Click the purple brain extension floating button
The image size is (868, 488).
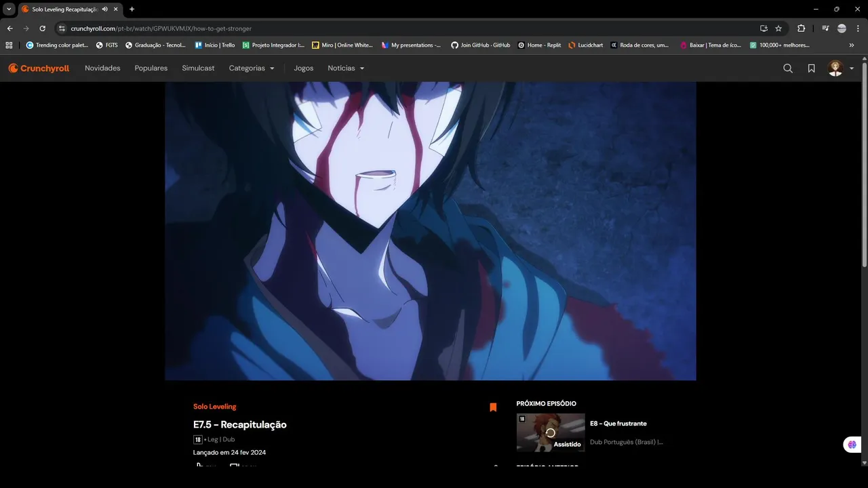pyautogui.click(x=852, y=445)
